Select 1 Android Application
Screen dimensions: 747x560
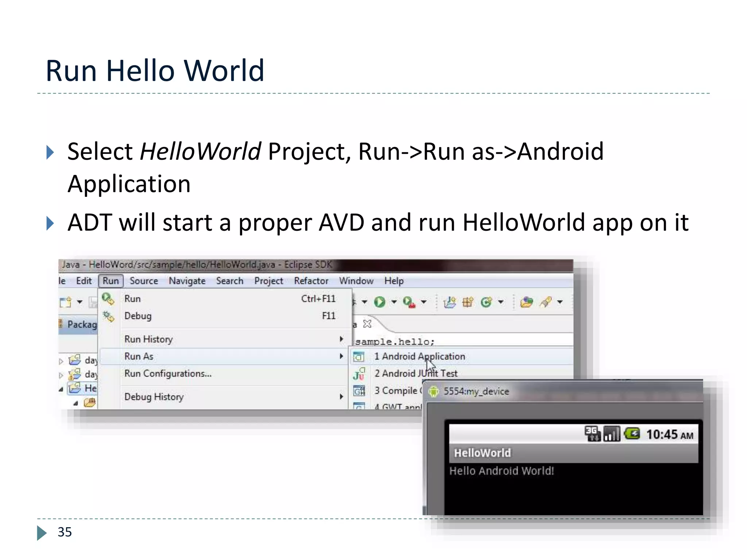[461, 356]
